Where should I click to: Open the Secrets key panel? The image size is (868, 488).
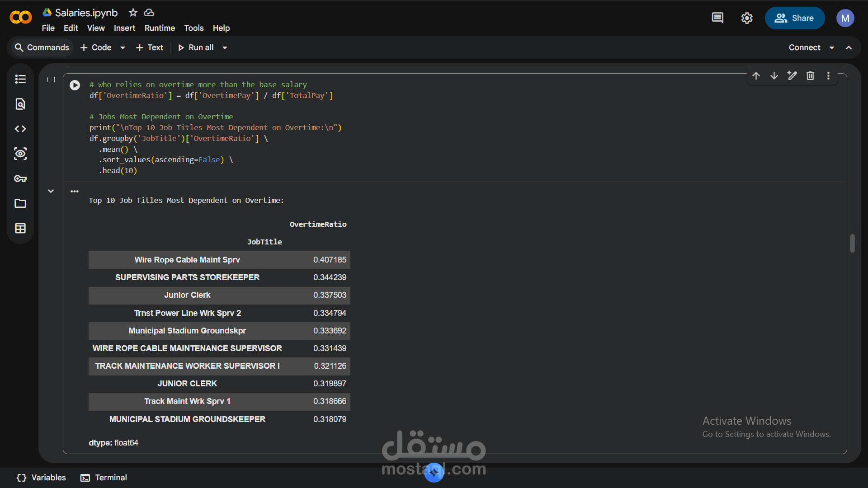click(20, 178)
